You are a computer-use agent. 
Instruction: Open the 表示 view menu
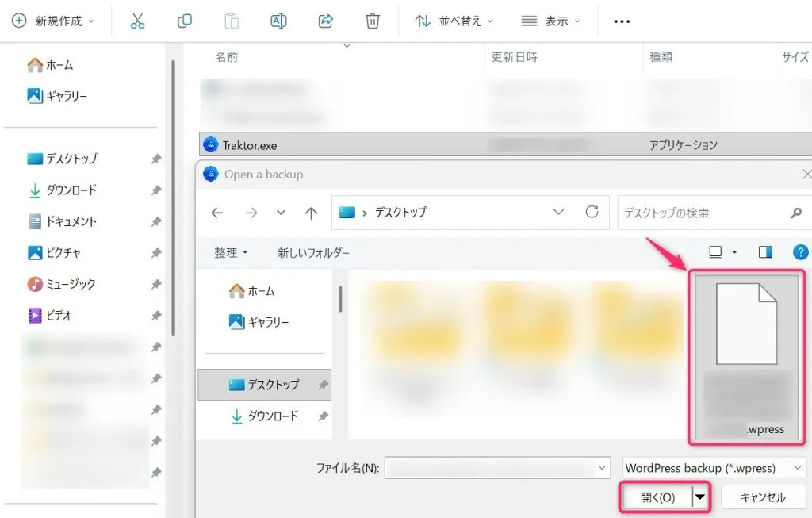(551, 21)
